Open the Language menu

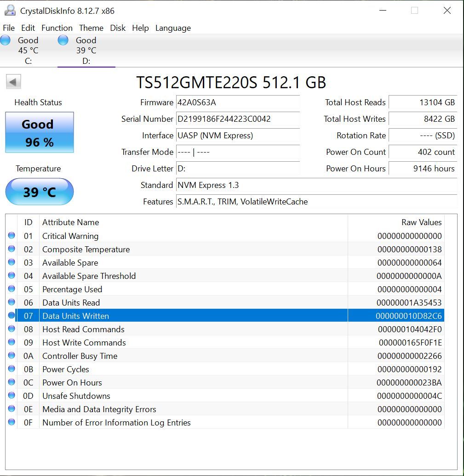[x=173, y=28]
